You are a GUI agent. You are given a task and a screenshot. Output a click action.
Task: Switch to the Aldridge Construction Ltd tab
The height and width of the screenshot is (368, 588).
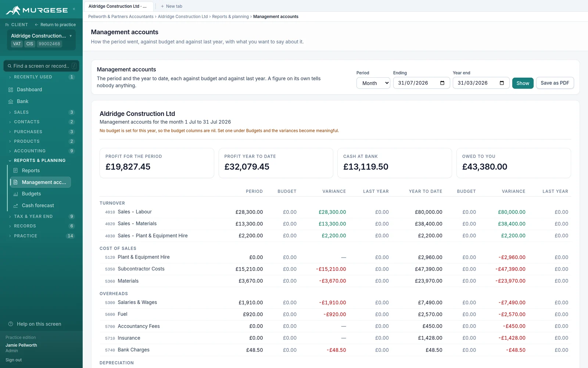pyautogui.click(x=118, y=6)
